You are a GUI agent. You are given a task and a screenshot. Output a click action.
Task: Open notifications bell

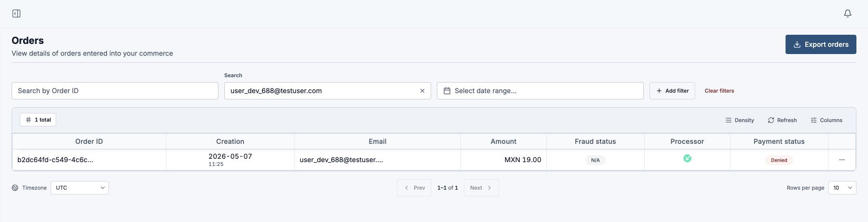pyautogui.click(x=847, y=14)
